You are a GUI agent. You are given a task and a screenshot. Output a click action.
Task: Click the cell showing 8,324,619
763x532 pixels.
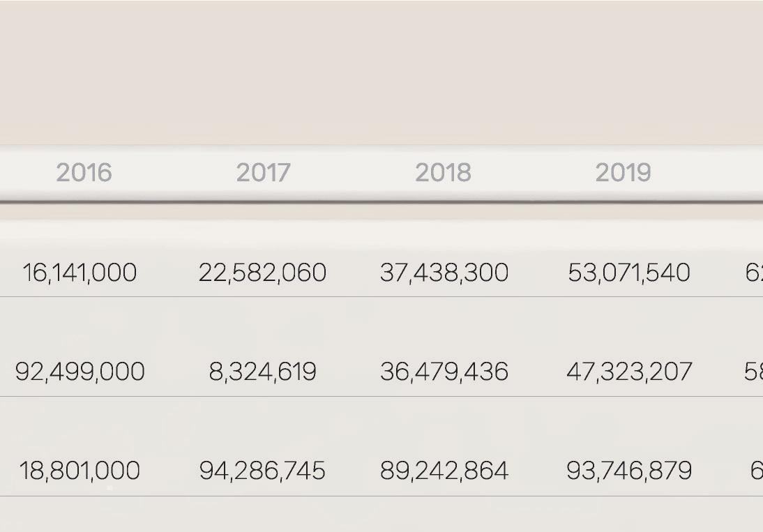point(263,372)
